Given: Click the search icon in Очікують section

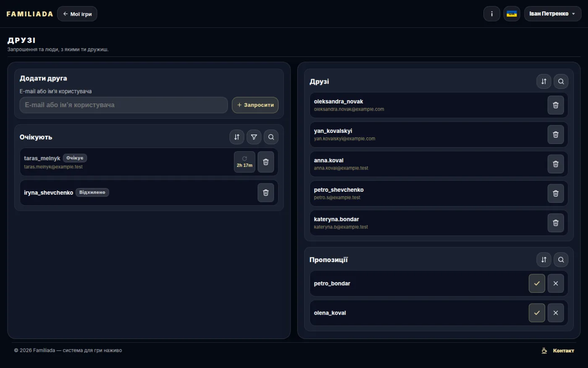Looking at the screenshot, I should [x=271, y=137].
